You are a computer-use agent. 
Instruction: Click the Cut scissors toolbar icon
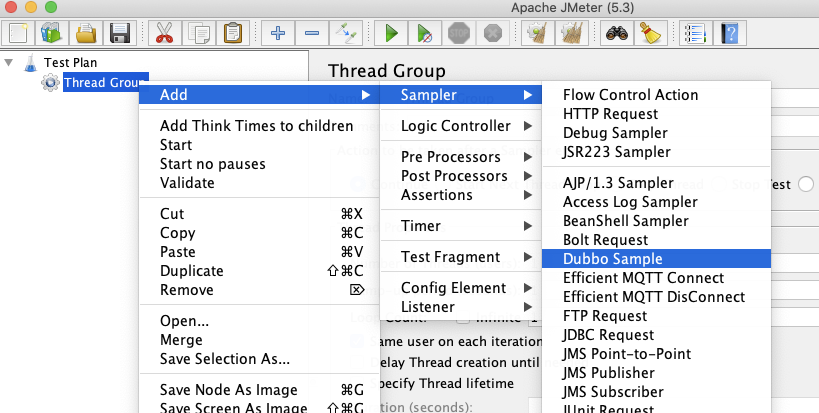point(164,33)
